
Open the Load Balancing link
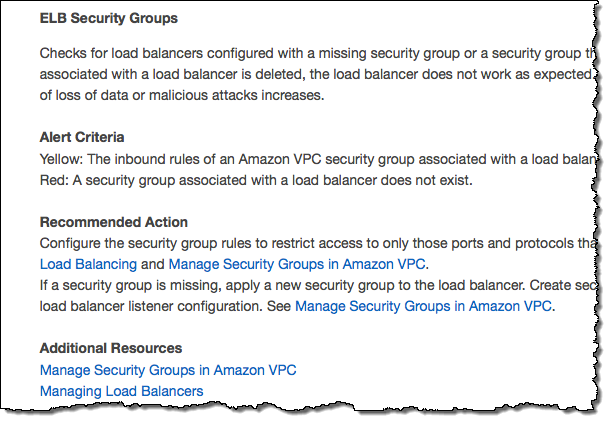pos(88,264)
